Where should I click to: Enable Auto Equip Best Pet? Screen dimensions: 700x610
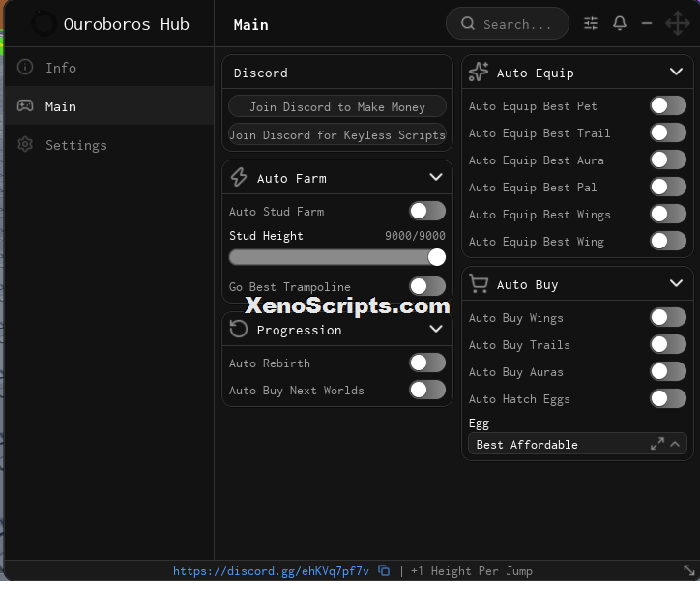click(x=668, y=105)
